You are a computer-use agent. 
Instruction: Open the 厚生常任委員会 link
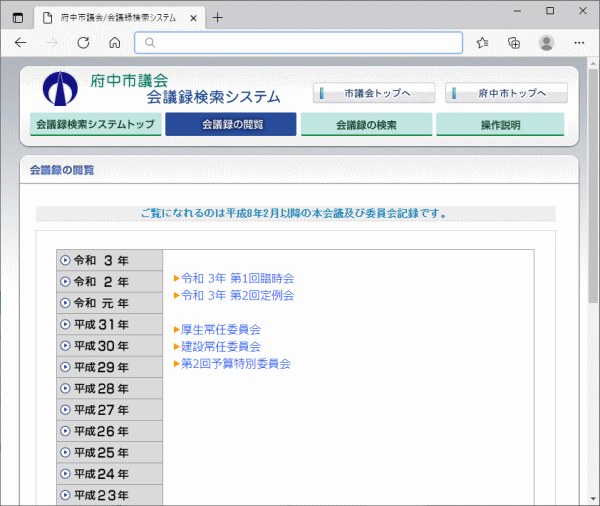[221, 330]
